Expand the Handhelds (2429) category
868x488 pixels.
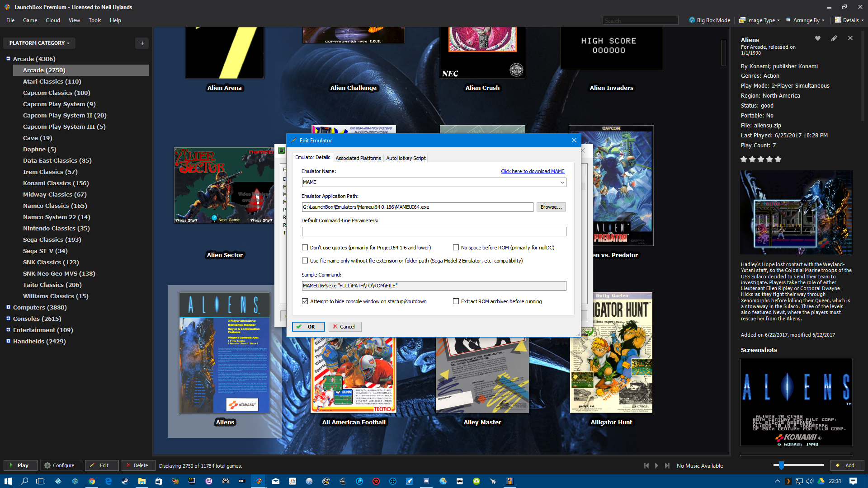pyautogui.click(x=8, y=341)
